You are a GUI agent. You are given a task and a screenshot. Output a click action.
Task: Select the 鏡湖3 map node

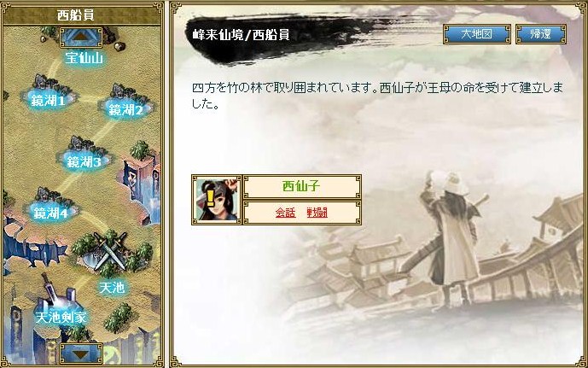pos(84,161)
